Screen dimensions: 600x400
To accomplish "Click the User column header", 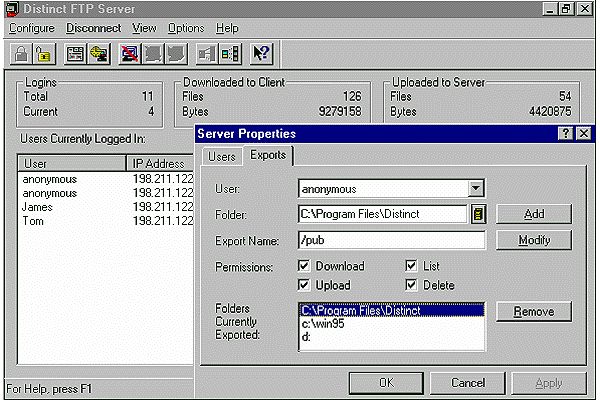I will pos(72,163).
